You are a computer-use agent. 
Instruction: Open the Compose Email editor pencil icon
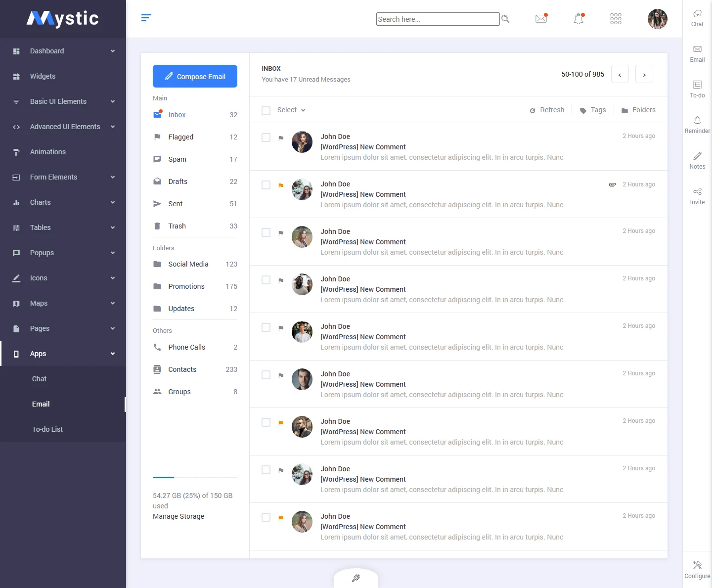click(x=169, y=76)
